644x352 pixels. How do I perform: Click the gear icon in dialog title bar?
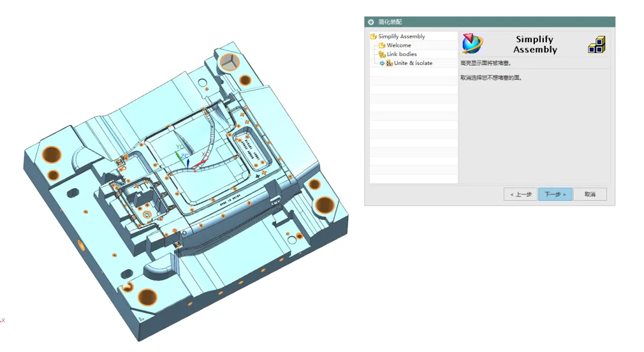371,22
